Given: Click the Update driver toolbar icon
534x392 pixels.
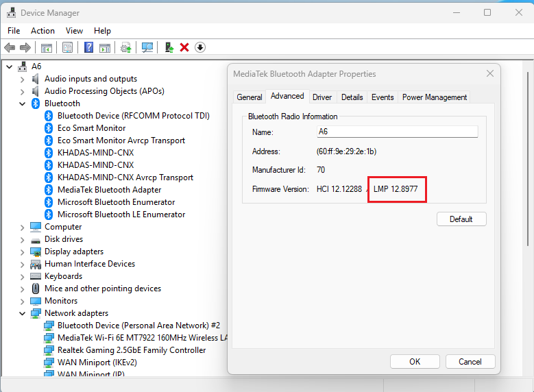Looking at the screenshot, I should pos(126,48).
